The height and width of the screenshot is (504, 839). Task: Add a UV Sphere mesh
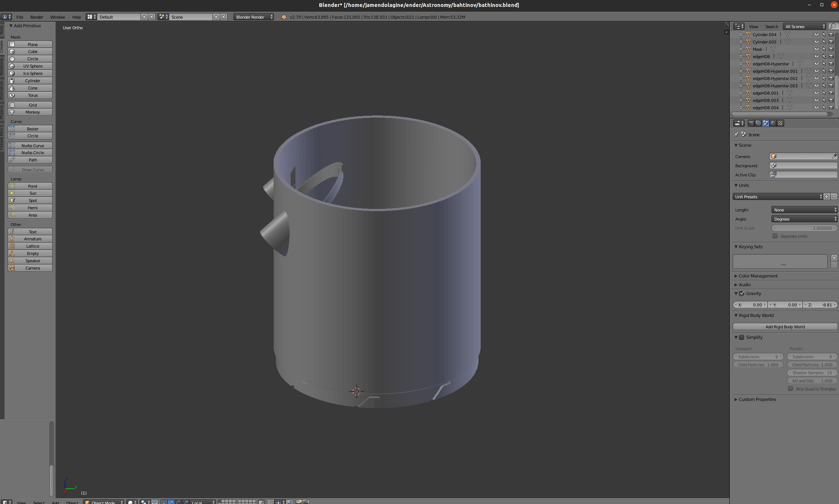coord(30,66)
